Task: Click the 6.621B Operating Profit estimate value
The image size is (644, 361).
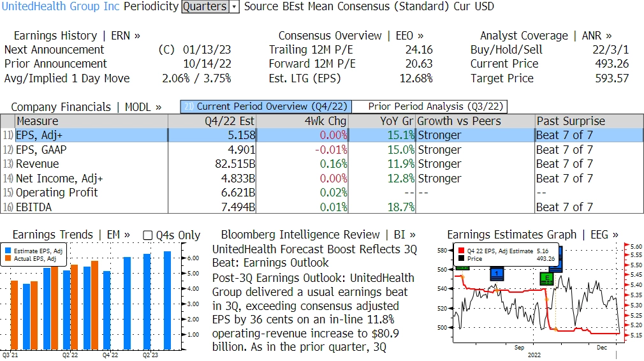Action: point(238,193)
